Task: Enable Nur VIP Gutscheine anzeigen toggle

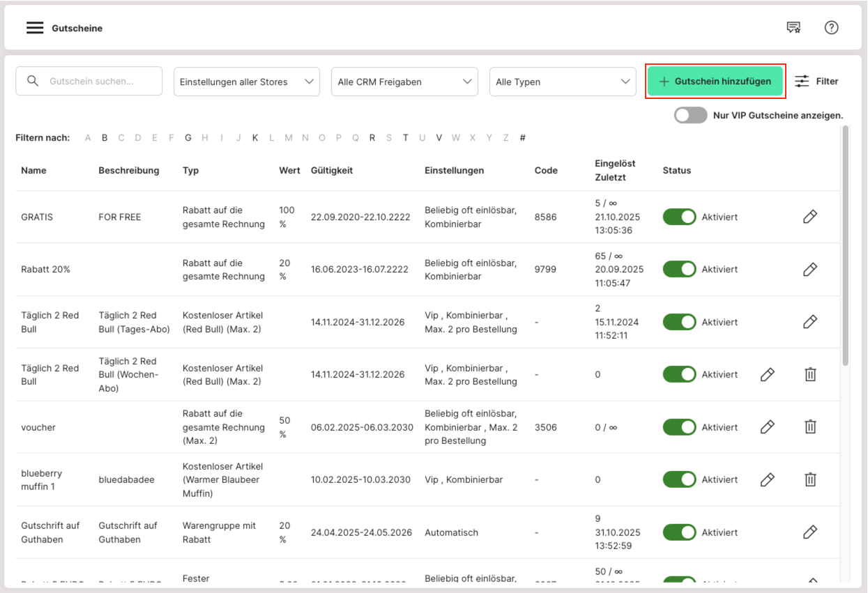Action: click(690, 116)
